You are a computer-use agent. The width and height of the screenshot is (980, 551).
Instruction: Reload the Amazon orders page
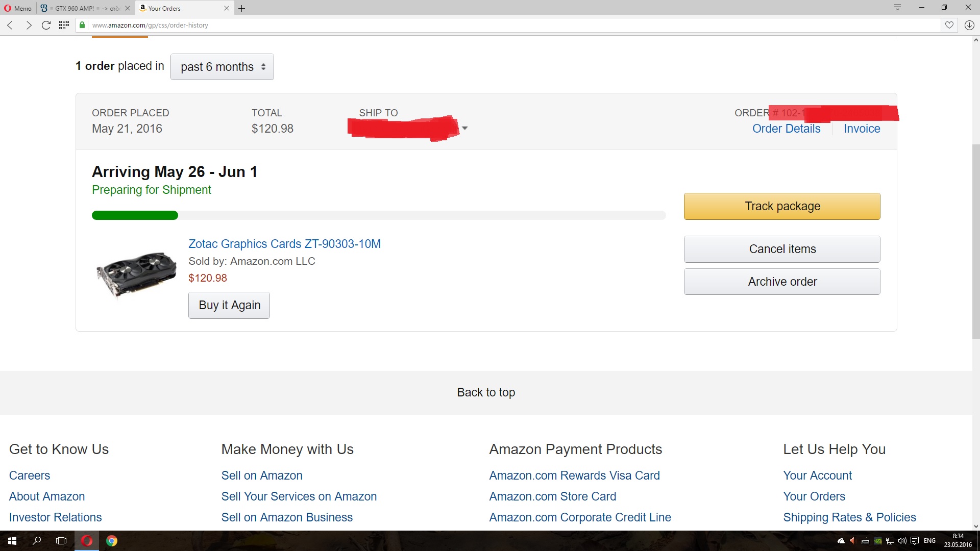[x=46, y=25]
